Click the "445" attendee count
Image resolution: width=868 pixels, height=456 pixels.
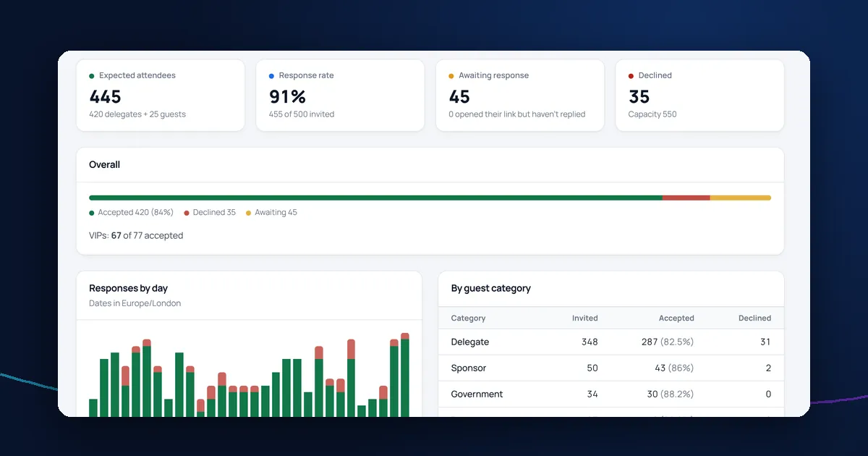pyautogui.click(x=106, y=96)
